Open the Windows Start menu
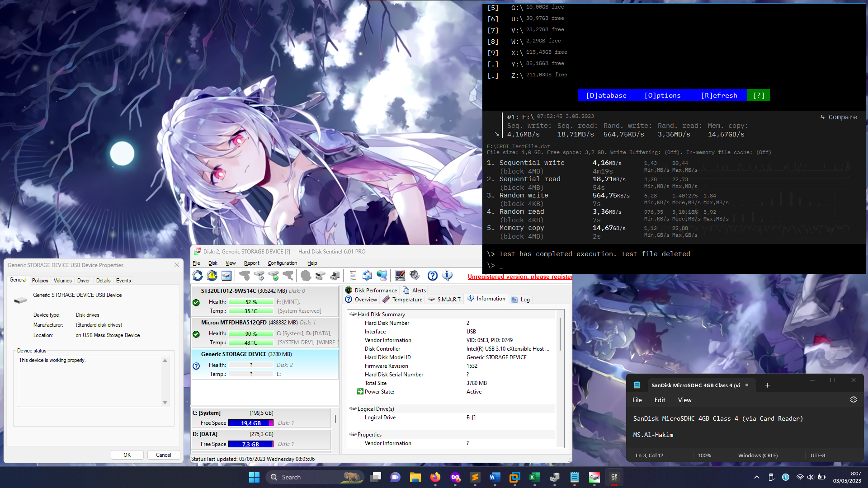 [255, 477]
